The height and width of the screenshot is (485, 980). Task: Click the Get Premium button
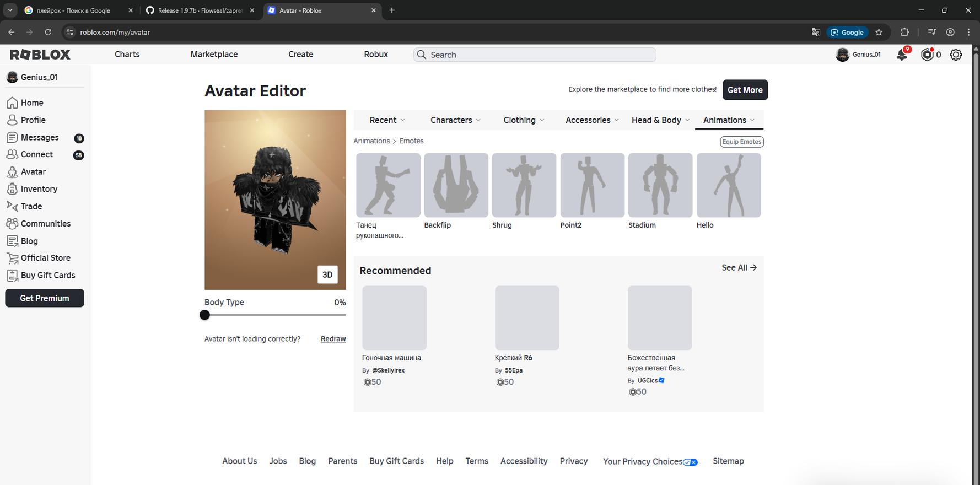click(x=45, y=298)
